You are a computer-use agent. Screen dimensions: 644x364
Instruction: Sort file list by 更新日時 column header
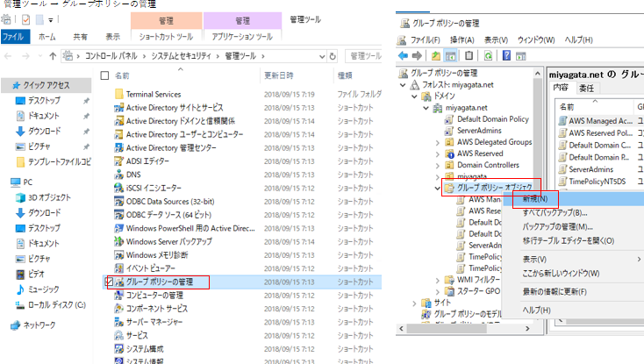[x=279, y=75]
